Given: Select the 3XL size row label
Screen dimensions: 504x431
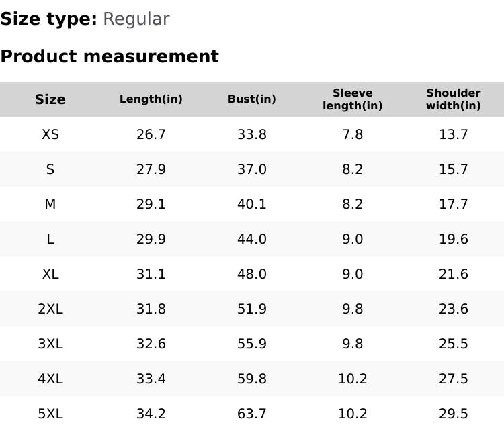Looking at the screenshot, I should point(50,344).
